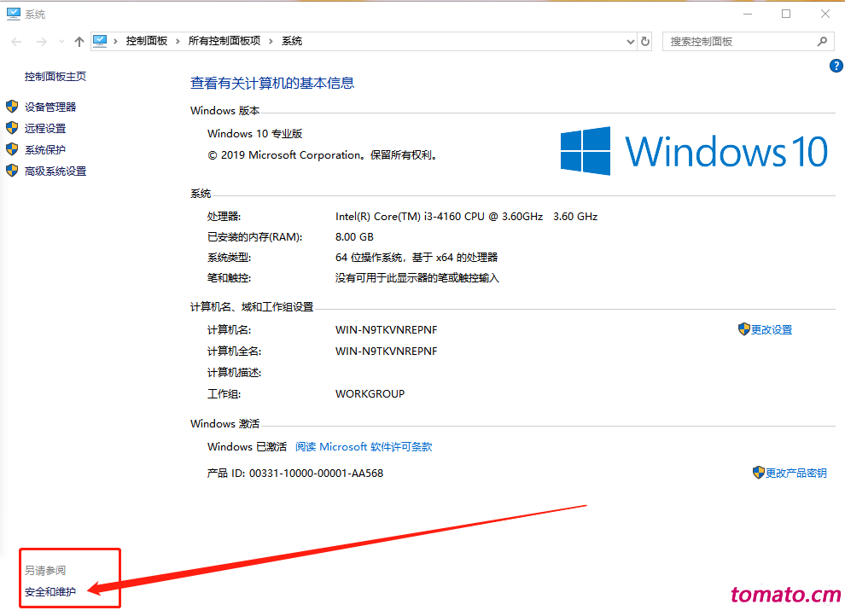Open the recent locations dropdown arrow
Screen dimensions: 845x616
pyautogui.click(x=61, y=42)
